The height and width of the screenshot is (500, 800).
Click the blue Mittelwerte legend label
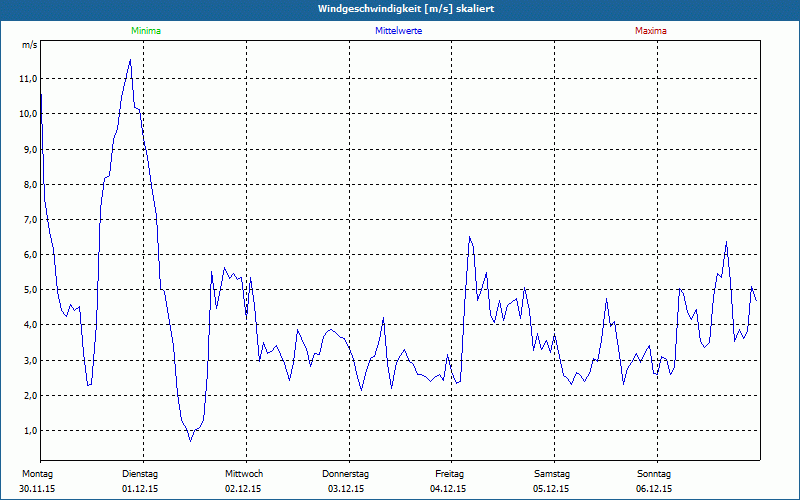(x=398, y=31)
